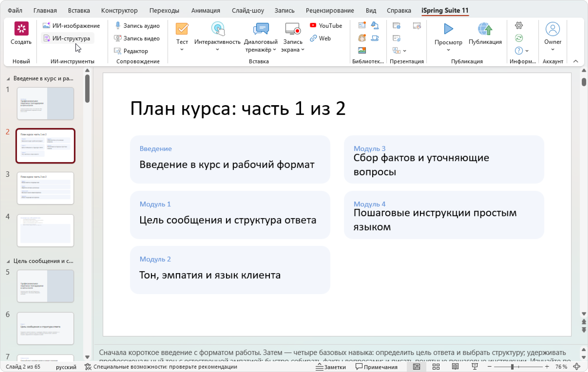Open the backgrounds library image icon
Screen dimensions: 588x372
pyautogui.click(x=362, y=50)
